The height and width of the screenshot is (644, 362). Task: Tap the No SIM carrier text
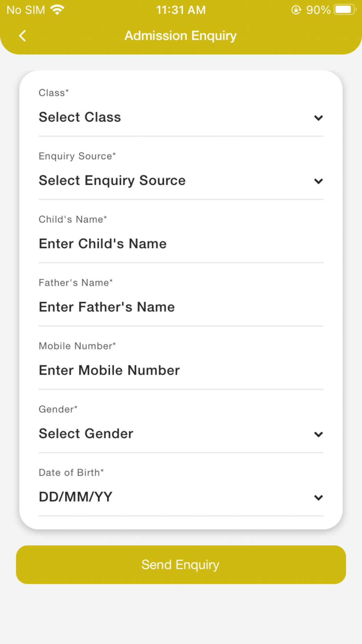pos(26,10)
